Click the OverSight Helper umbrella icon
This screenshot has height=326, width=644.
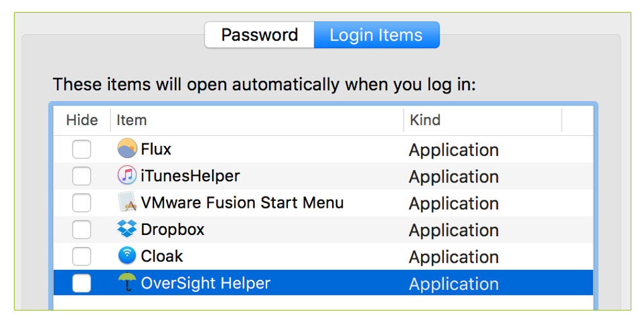coord(127,283)
